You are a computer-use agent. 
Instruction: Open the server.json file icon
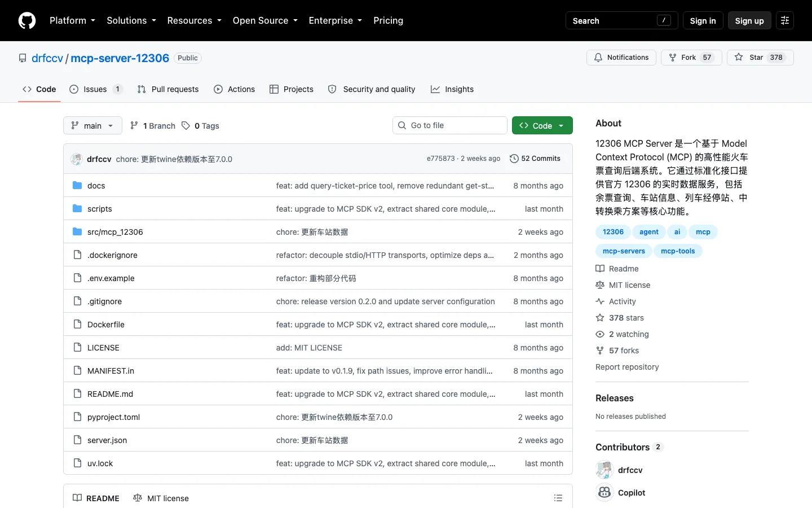[77, 440]
